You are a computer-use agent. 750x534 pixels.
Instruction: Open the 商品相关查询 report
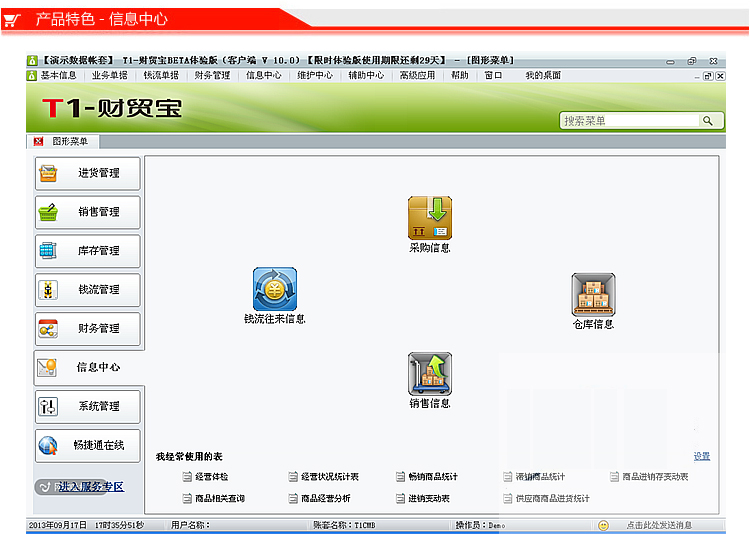pos(220,498)
